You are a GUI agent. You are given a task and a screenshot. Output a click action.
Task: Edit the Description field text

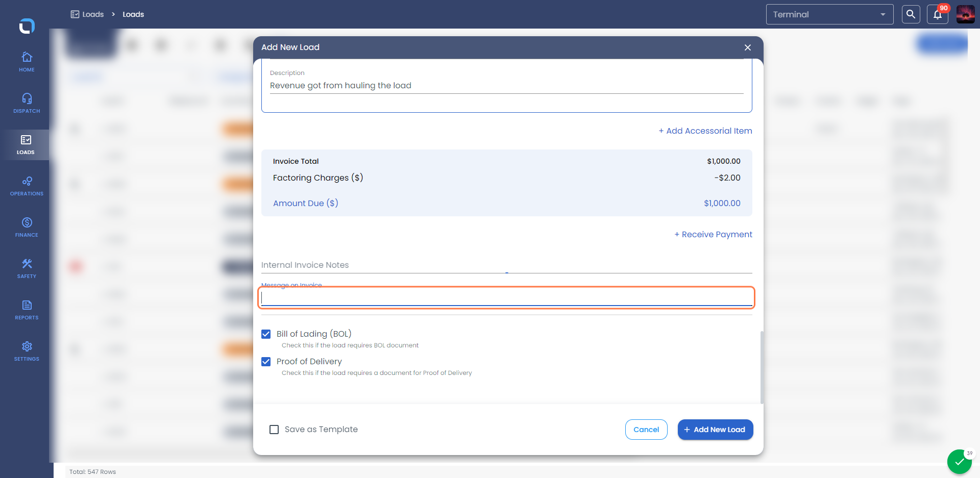506,86
